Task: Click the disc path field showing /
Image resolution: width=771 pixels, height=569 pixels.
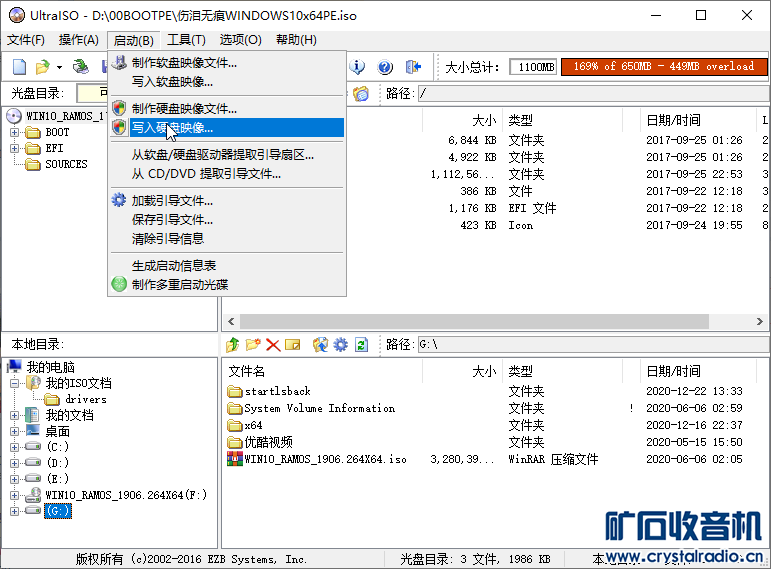Action: tap(594, 93)
